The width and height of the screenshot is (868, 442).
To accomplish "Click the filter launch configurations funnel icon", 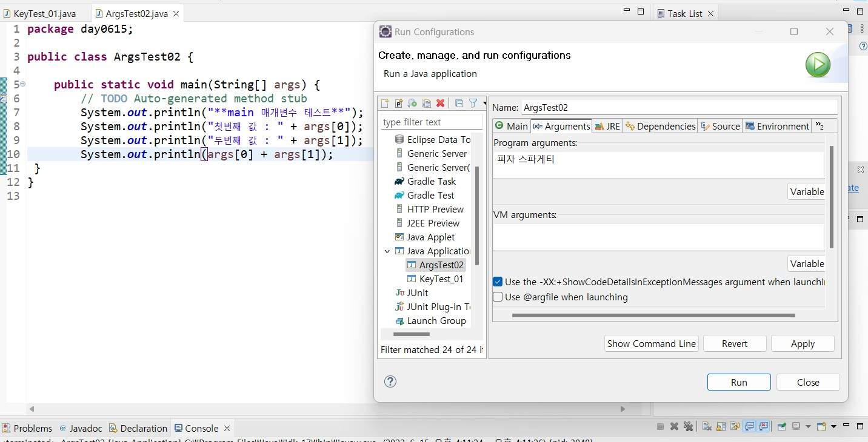I will [x=473, y=104].
